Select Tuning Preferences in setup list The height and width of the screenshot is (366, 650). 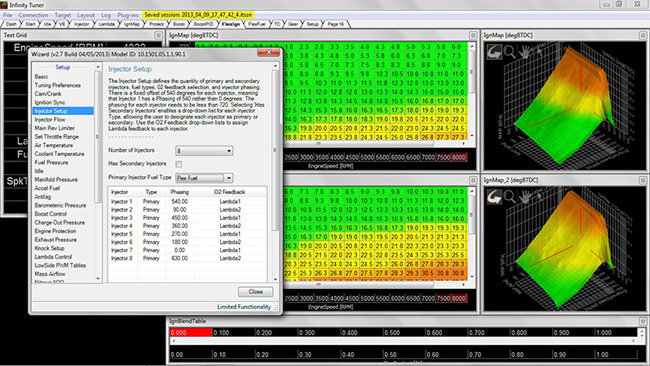pyautogui.click(x=58, y=85)
